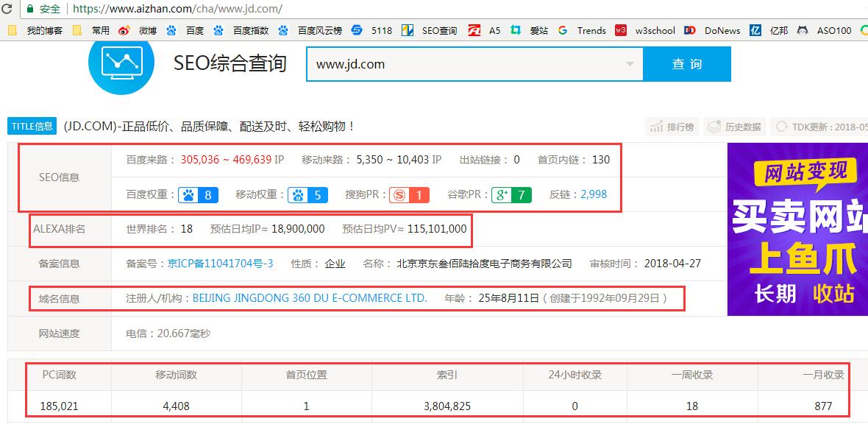Click the 一周收录 value 18

click(692, 406)
